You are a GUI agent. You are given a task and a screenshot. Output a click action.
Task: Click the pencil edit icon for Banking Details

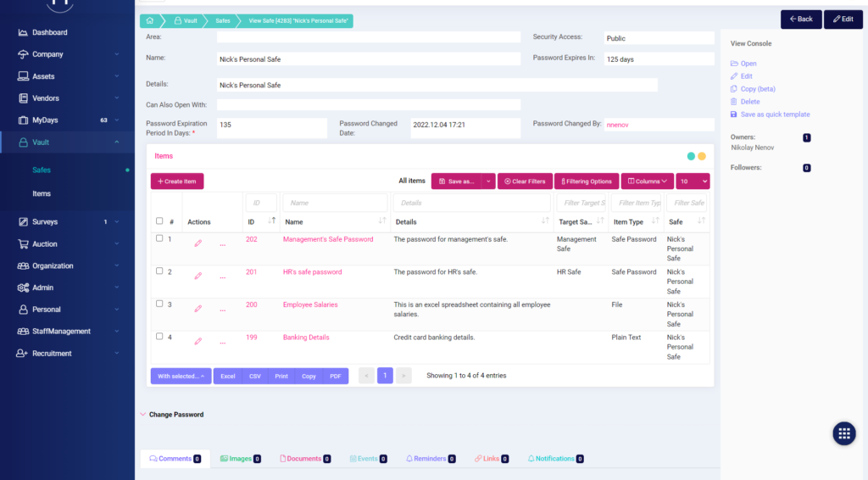pos(198,340)
